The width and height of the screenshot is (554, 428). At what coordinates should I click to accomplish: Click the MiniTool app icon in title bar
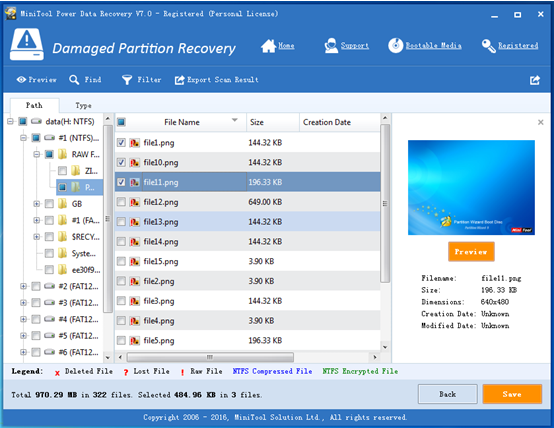10,13
